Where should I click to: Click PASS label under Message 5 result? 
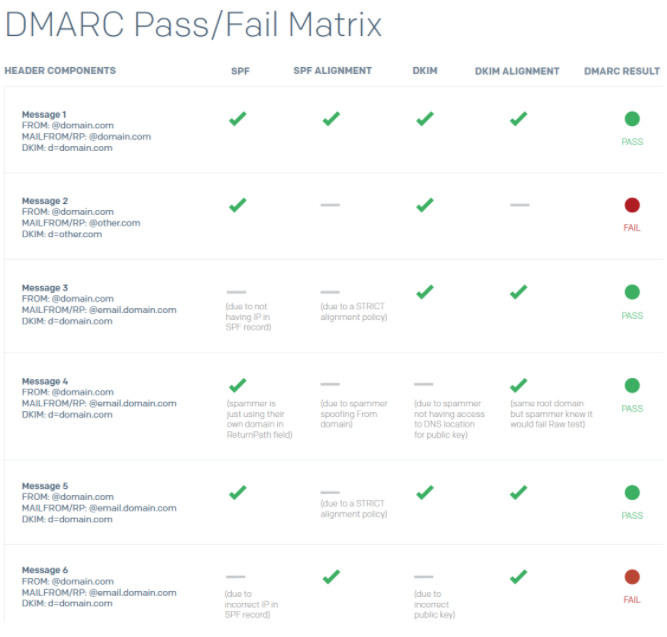tap(632, 516)
